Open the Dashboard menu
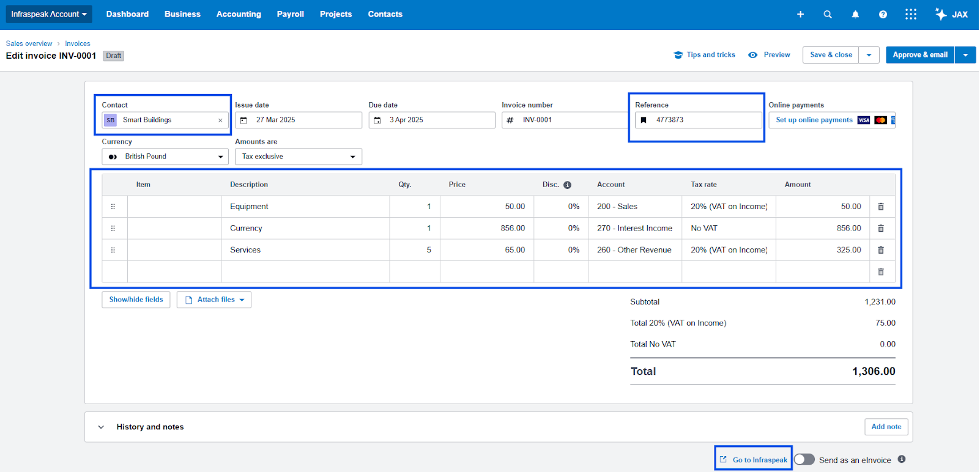Viewport: 980px width, 472px height. coord(127,14)
